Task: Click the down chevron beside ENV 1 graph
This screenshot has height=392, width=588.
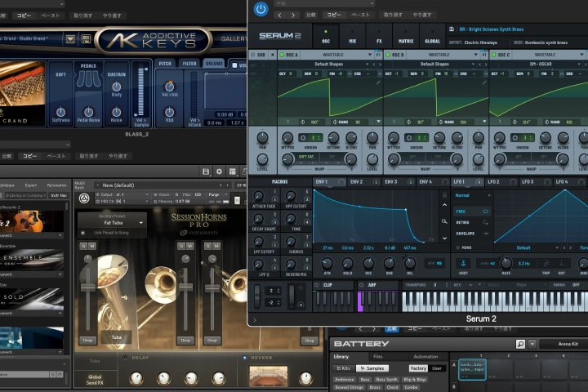Action: click(x=444, y=238)
